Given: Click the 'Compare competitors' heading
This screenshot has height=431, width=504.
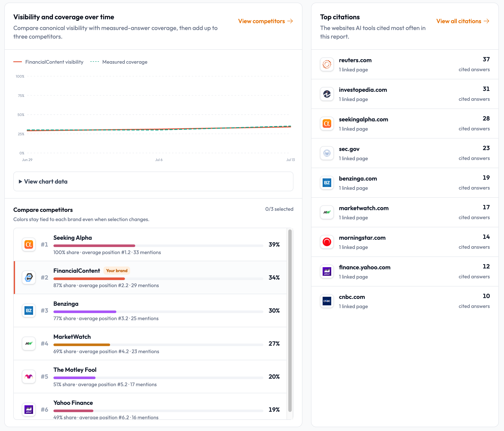Looking at the screenshot, I should click(x=43, y=210).
